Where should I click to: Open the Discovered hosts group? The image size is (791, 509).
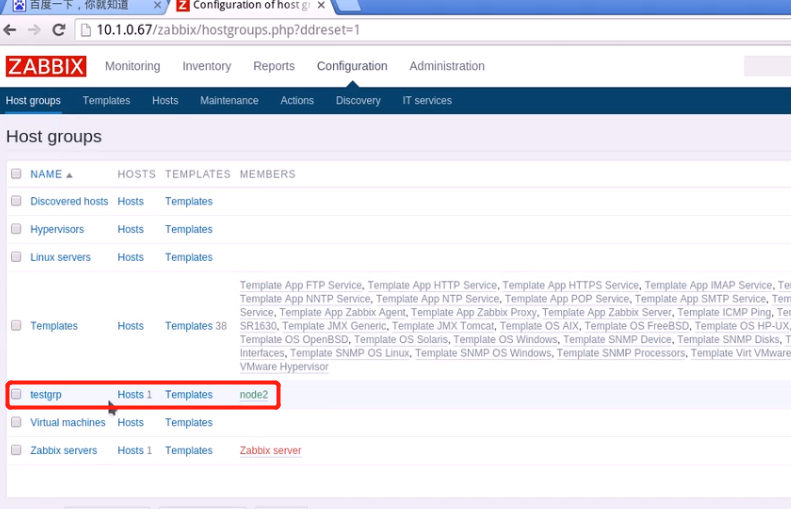69,201
